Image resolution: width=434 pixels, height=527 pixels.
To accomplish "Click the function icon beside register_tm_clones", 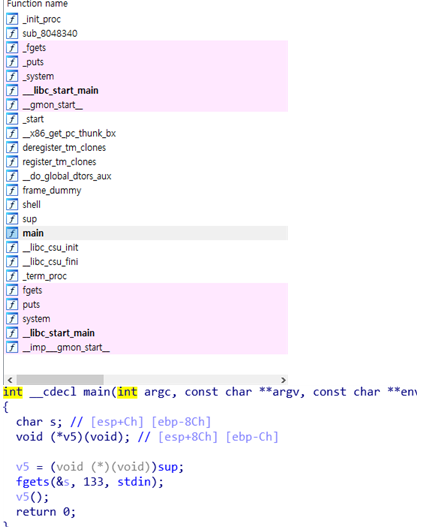I will pyautogui.click(x=12, y=162).
